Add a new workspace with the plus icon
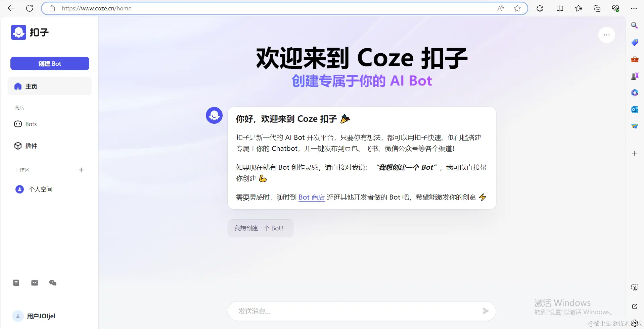644x329 pixels. (81, 170)
